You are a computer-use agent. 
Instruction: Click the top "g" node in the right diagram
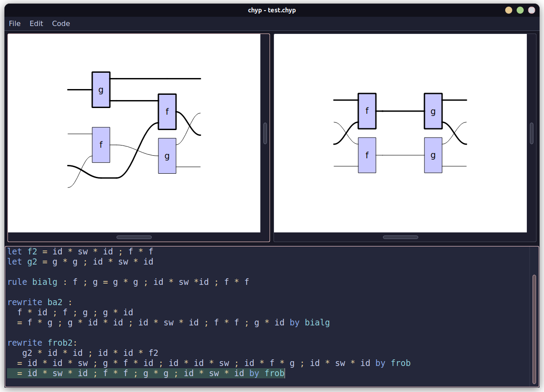(x=433, y=111)
